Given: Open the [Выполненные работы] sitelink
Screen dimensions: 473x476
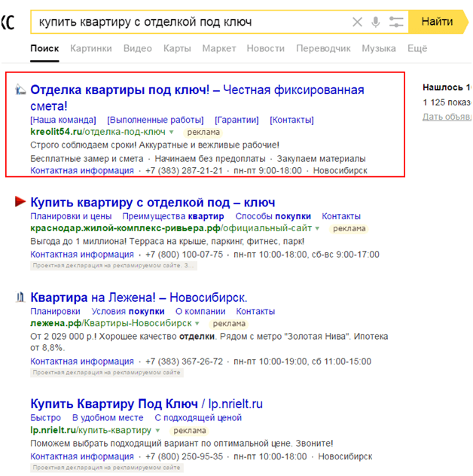Looking at the screenshot, I should [155, 120].
